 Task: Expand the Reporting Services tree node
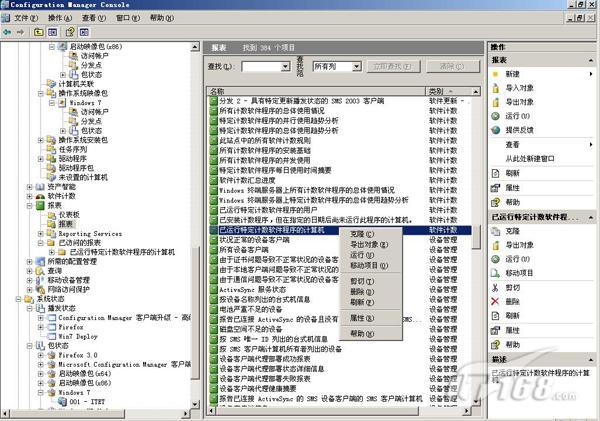[x=41, y=233]
